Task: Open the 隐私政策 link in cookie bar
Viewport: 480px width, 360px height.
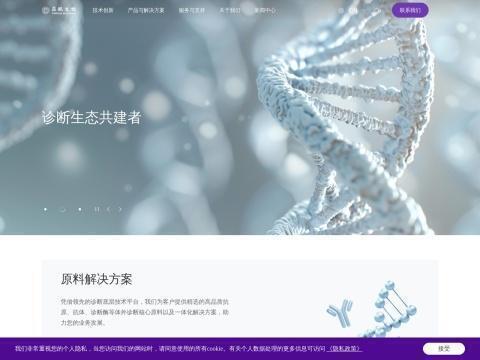Action: point(344,349)
